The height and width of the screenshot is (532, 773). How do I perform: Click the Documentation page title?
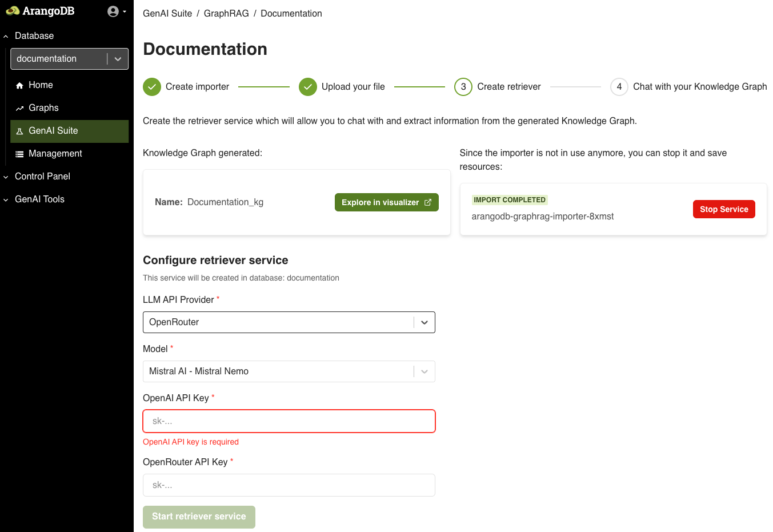[205, 49]
